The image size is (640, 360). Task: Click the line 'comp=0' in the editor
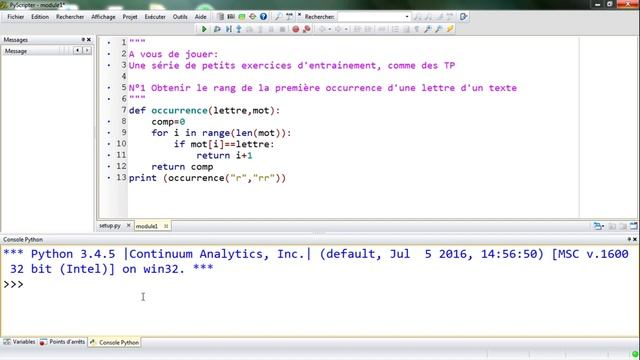point(168,122)
